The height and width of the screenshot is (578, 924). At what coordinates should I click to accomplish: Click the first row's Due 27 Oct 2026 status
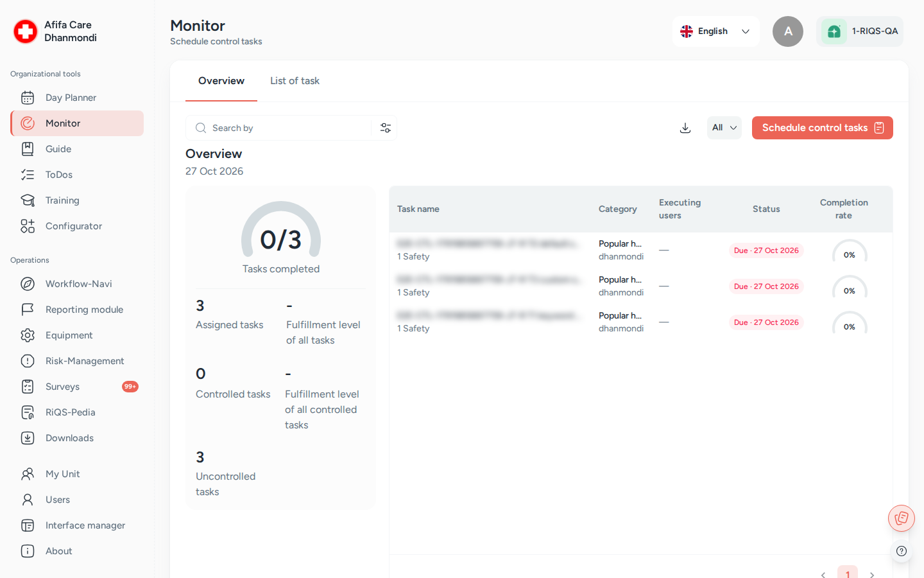click(766, 250)
